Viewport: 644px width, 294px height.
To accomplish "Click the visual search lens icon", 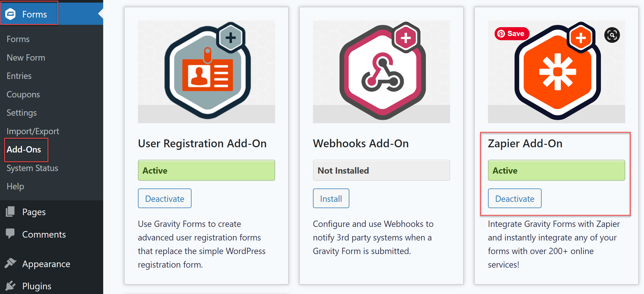I will click(612, 35).
